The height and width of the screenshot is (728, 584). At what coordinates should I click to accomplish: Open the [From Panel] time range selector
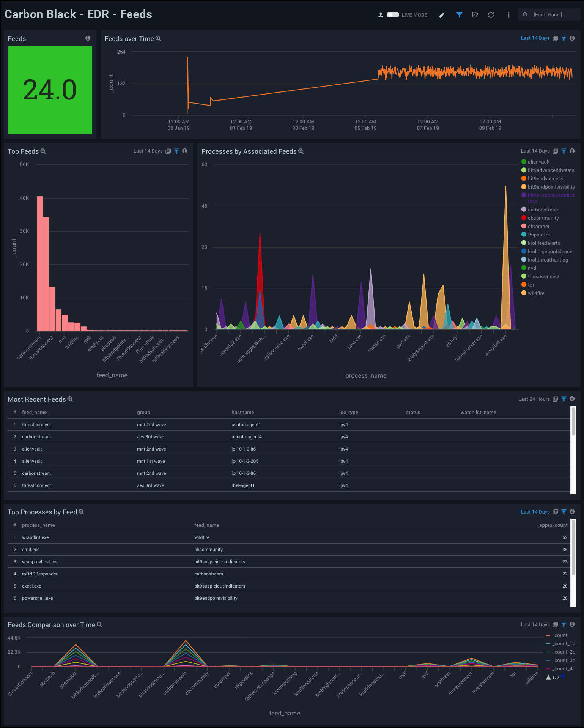(548, 15)
